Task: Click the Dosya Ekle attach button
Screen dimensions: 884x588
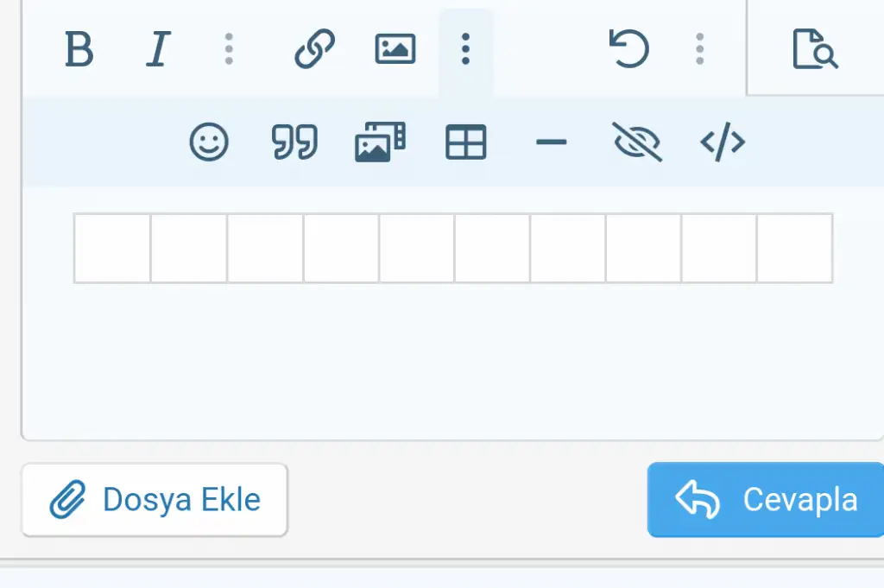Action: pyautogui.click(x=155, y=500)
